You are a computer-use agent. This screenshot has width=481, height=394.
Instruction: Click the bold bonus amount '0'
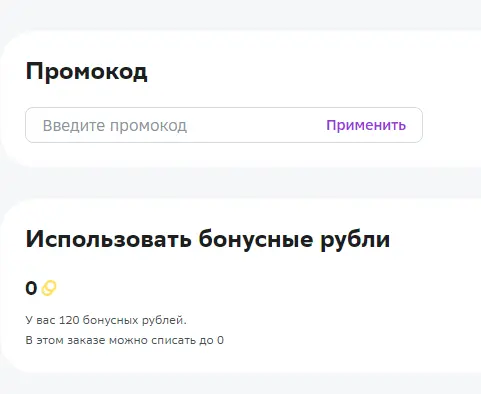coord(31,288)
